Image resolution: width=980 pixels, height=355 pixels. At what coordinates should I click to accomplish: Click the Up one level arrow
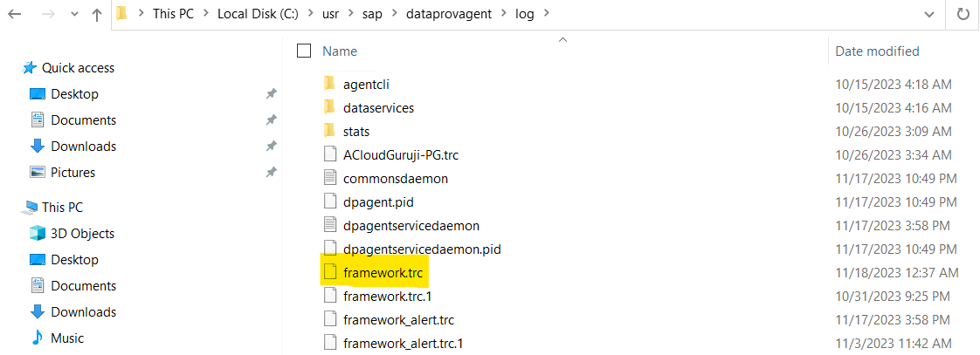click(x=97, y=15)
